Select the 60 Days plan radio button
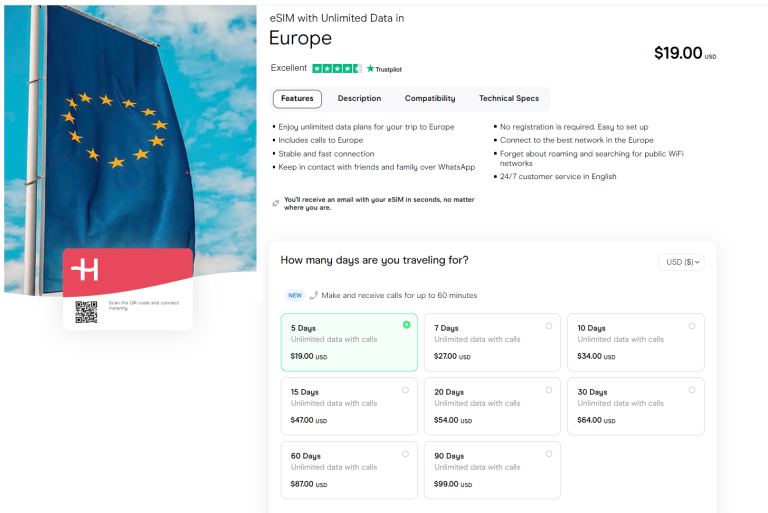 tap(406, 454)
